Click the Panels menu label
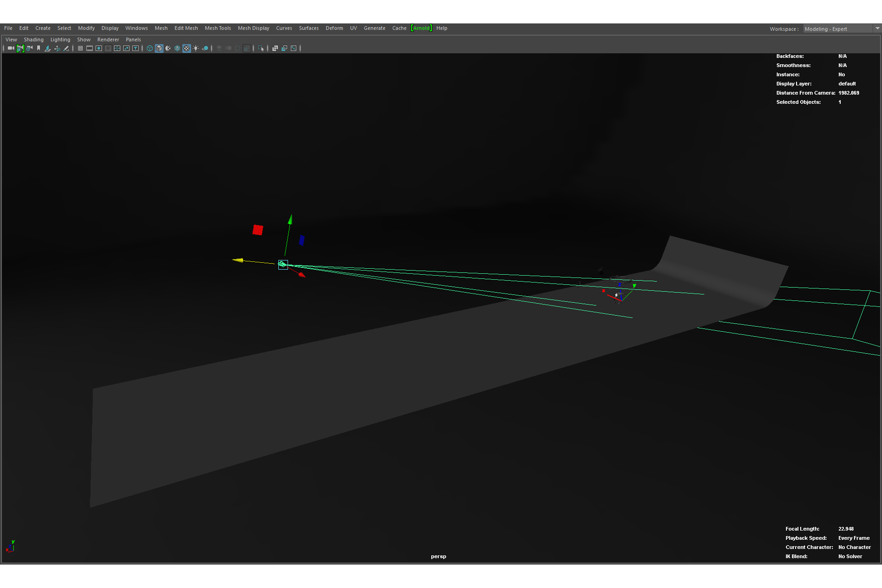This screenshot has width=882, height=588. (133, 40)
